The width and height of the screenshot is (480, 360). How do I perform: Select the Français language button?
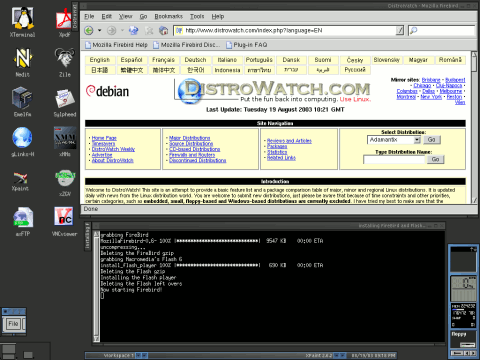pyautogui.click(x=163, y=60)
